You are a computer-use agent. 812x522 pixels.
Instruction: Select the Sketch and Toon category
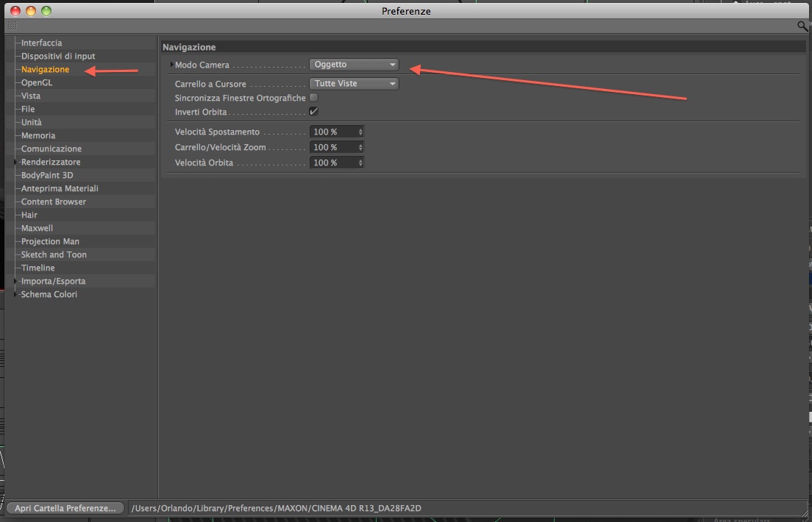click(x=54, y=255)
